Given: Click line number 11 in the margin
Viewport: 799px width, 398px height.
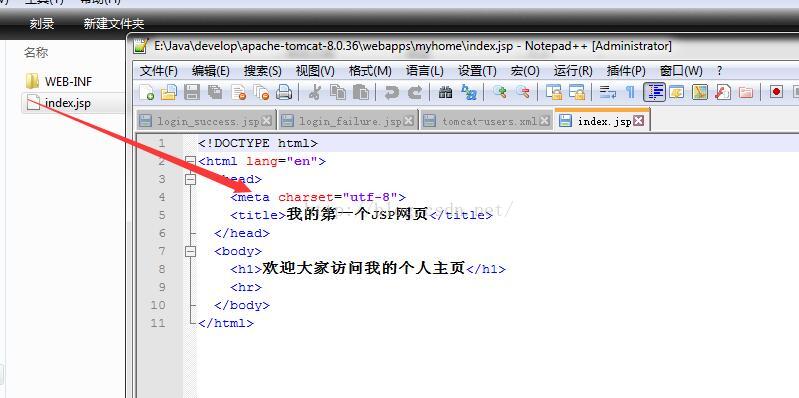Looking at the screenshot, I should [158, 323].
